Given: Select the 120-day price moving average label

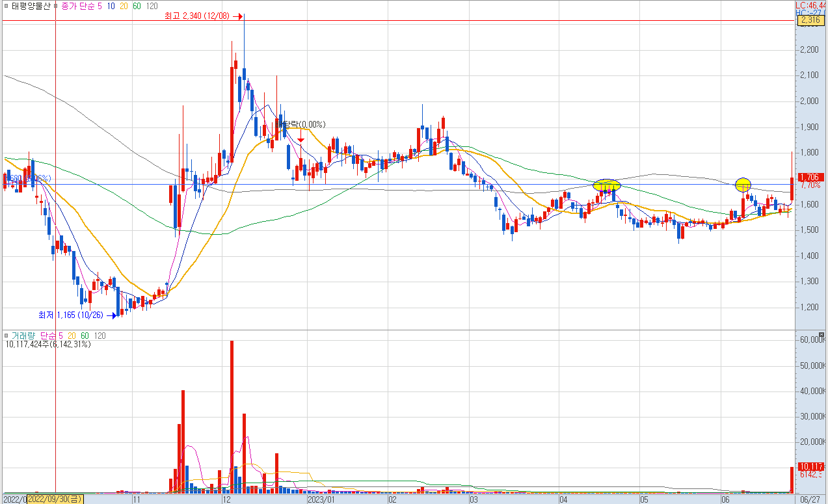Looking at the screenshot, I should coord(152,6).
